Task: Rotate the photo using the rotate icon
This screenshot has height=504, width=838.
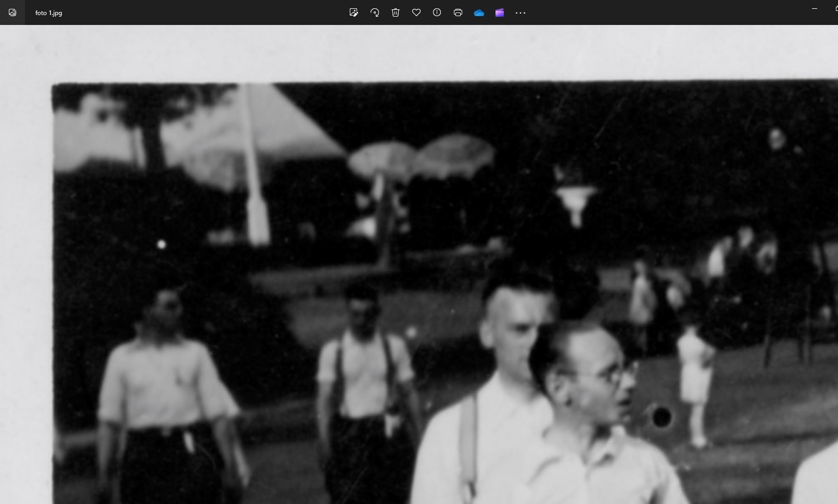Action: (375, 12)
